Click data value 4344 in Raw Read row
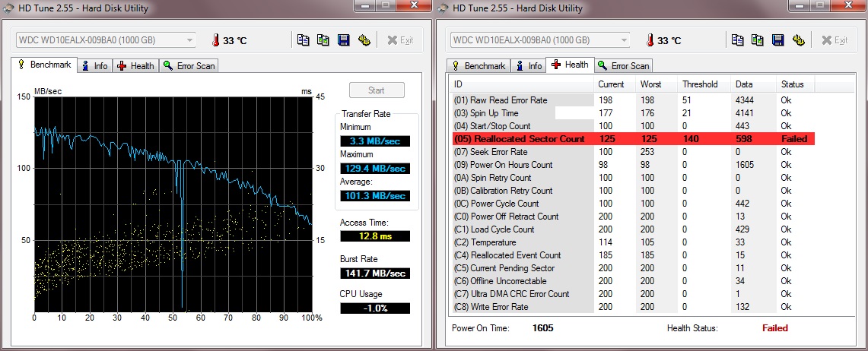 point(745,100)
